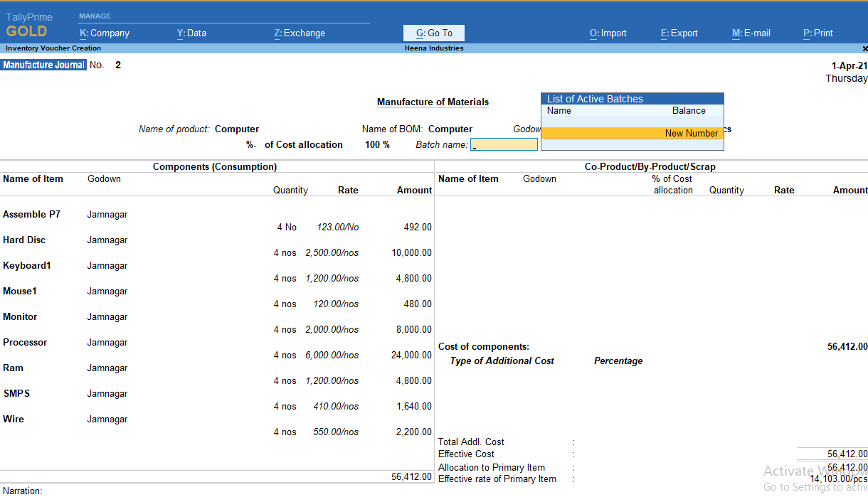The image size is (868, 497).
Task: Open the Z: Exchange menu
Action: pos(300,33)
